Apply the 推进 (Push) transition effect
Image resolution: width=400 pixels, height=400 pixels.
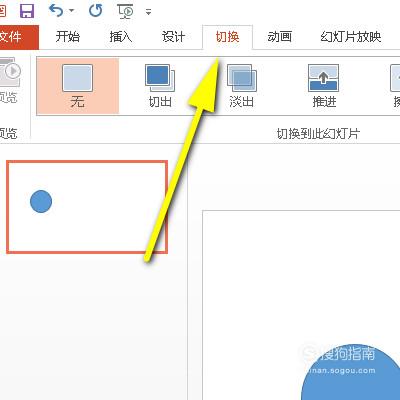(x=324, y=86)
